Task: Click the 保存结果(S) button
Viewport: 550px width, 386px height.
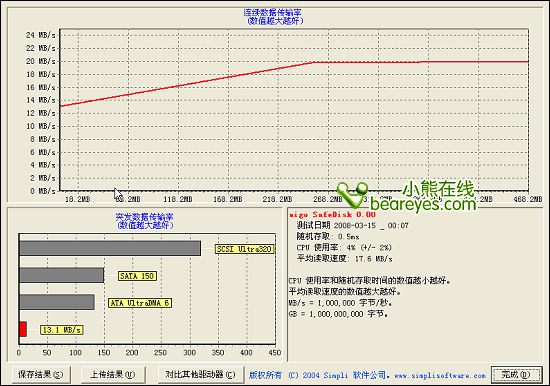Action: coord(41,374)
